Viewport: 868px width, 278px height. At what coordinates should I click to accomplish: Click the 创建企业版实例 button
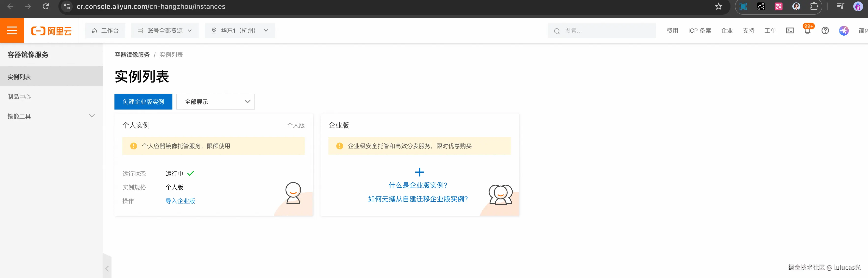[143, 102]
